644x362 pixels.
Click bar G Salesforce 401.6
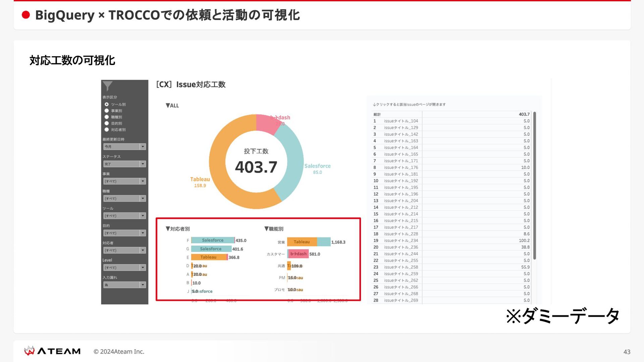coord(211,249)
